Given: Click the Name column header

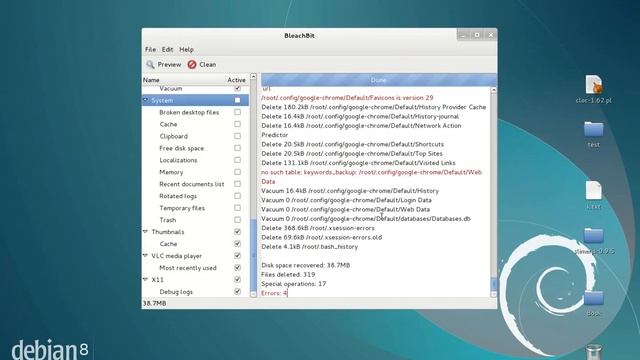Looking at the screenshot, I should [x=184, y=80].
